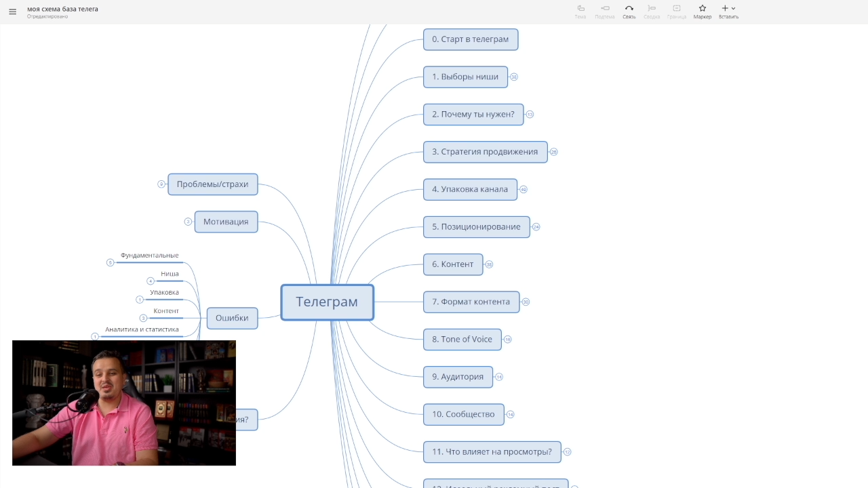
Task: Click the Граница boundary icon
Action: coord(677,12)
